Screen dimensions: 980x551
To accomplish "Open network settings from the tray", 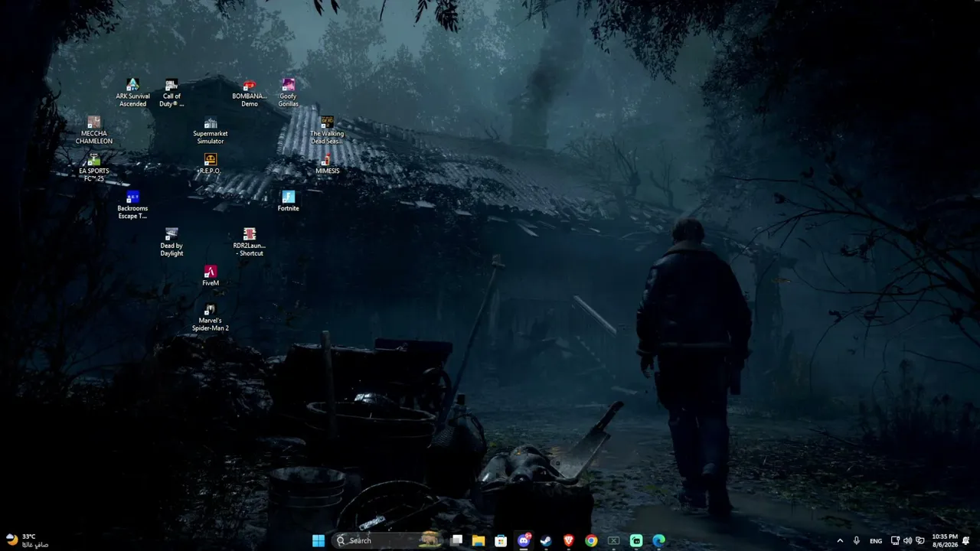I will [x=895, y=540].
